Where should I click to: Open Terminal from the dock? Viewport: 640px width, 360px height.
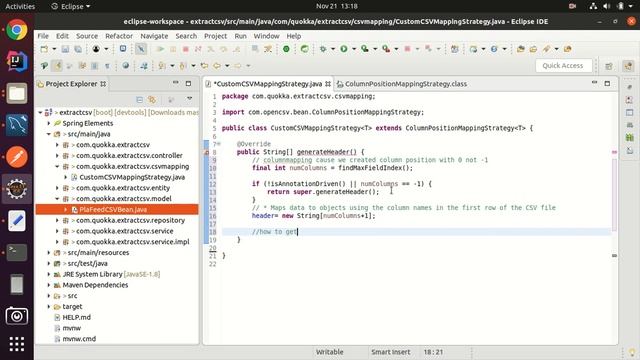click(x=17, y=253)
